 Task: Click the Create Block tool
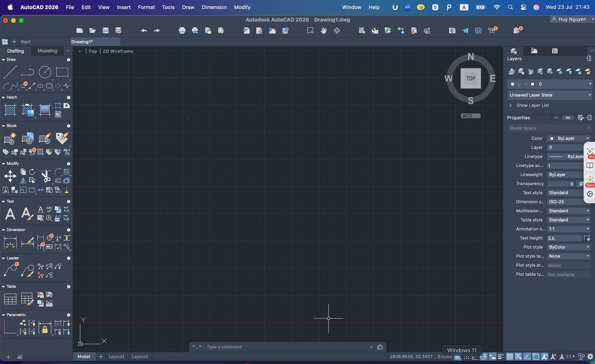click(10, 138)
